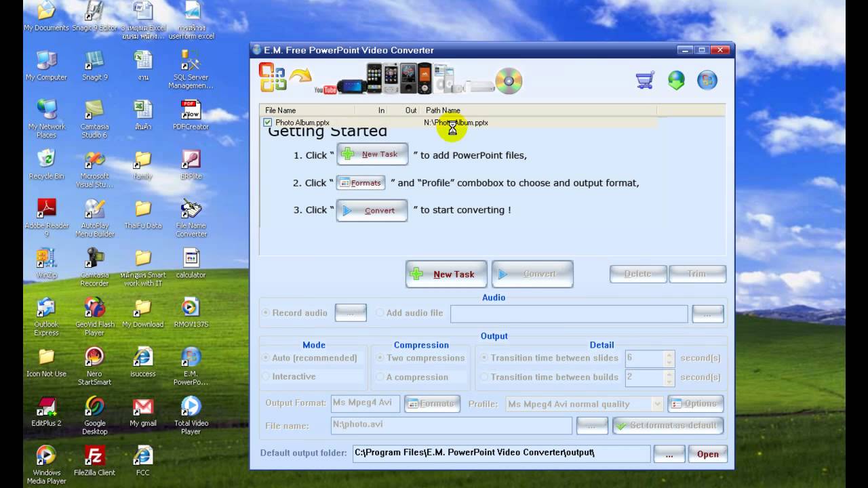Browse for default output folder
The height and width of the screenshot is (488, 868).
click(x=669, y=454)
